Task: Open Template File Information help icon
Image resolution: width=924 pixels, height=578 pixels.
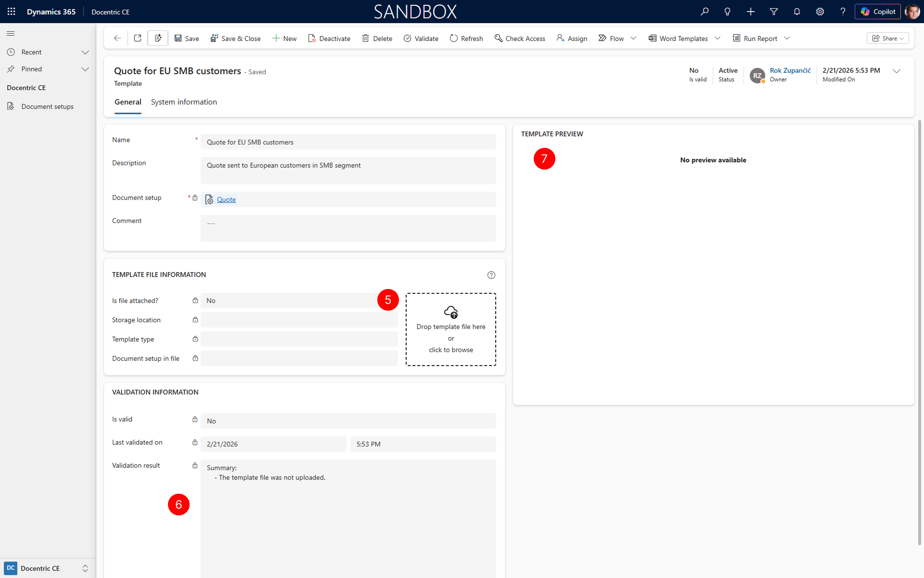Action: (x=491, y=275)
